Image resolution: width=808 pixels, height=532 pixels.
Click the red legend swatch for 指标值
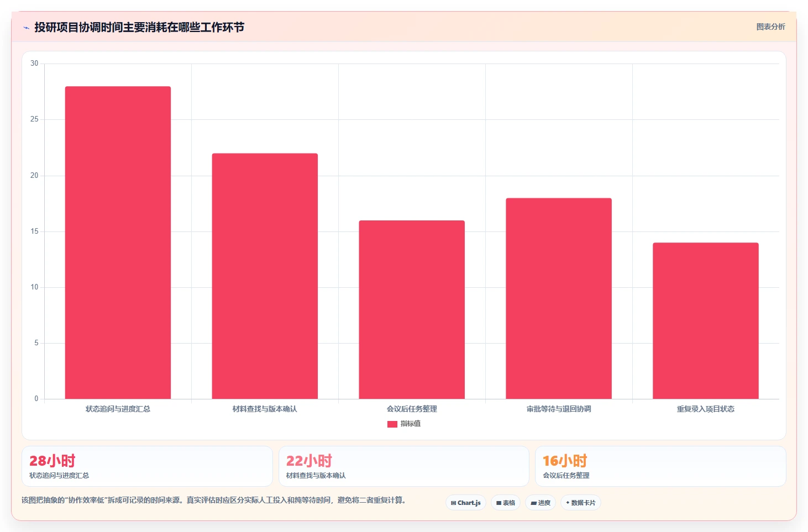tap(392, 424)
